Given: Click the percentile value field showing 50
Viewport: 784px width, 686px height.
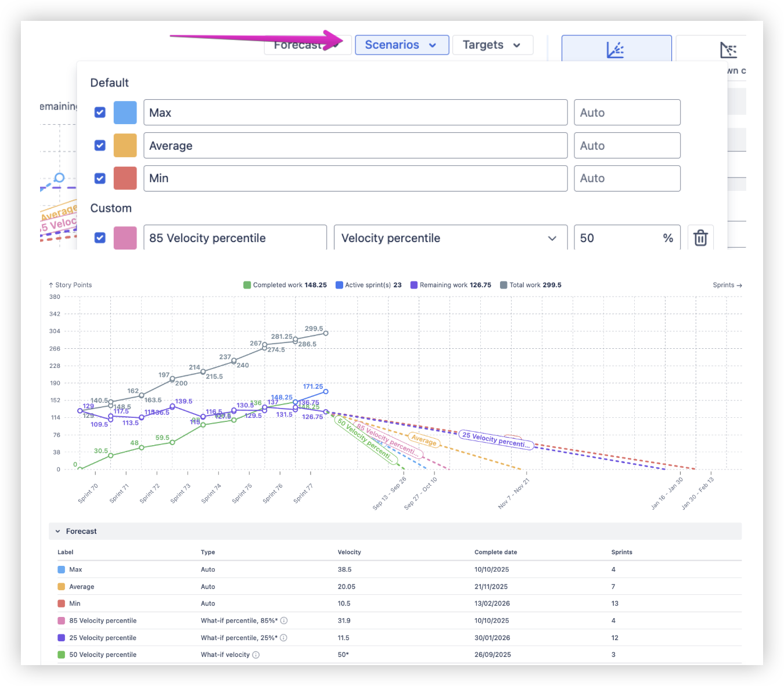Looking at the screenshot, I should coord(627,238).
